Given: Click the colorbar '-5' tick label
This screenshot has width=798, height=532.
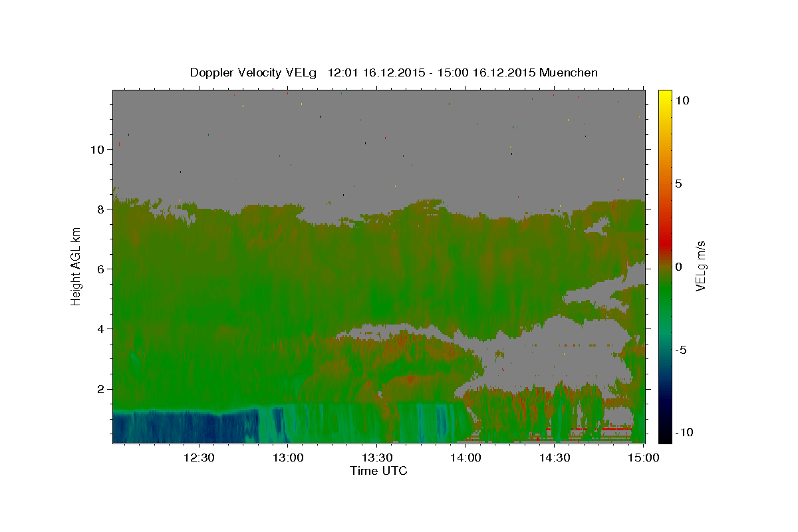Looking at the screenshot, I should pyautogui.click(x=682, y=350).
